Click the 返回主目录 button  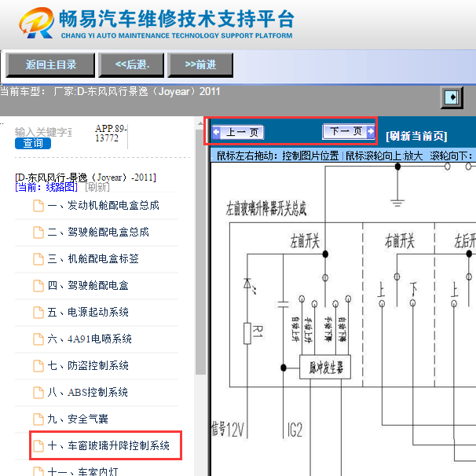50,65
